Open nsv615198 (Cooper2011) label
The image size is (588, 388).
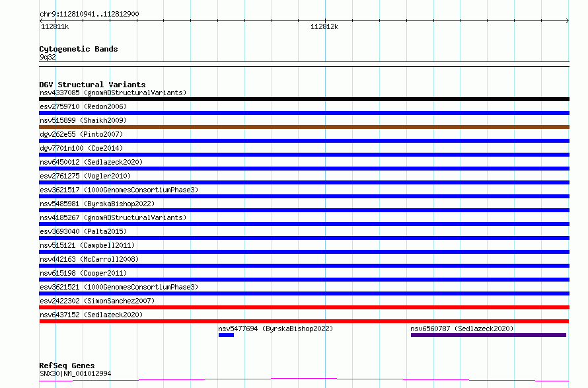(x=83, y=273)
